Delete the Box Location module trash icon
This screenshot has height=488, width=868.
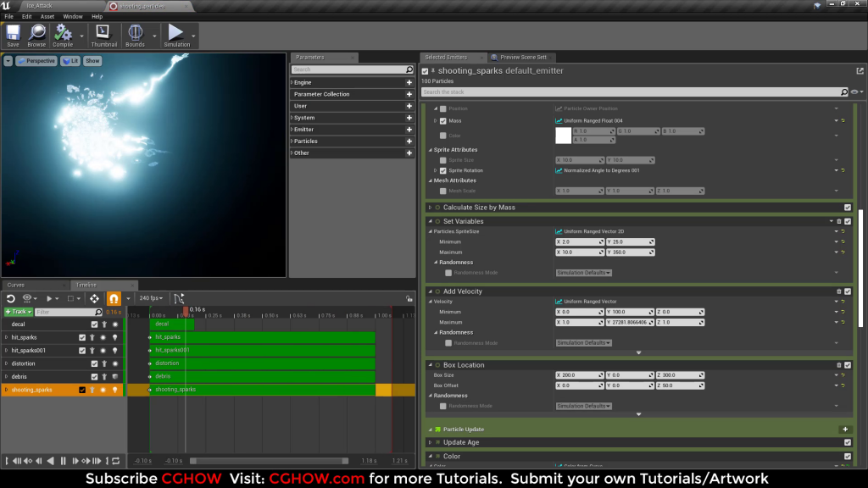pos(838,365)
